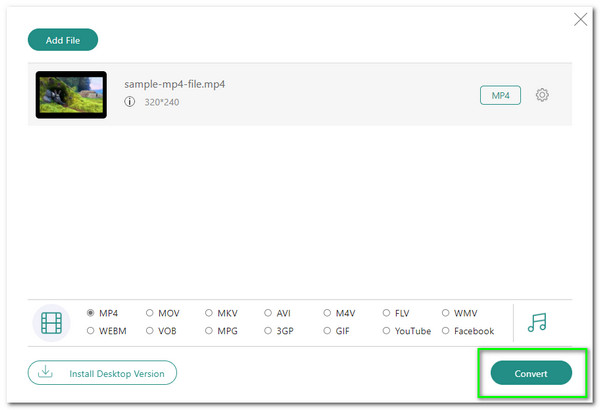Viewport: 600px width, 410px height.
Task: Select the video formats film strip icon
Action: pyautogui.click(x=52, y=323)
